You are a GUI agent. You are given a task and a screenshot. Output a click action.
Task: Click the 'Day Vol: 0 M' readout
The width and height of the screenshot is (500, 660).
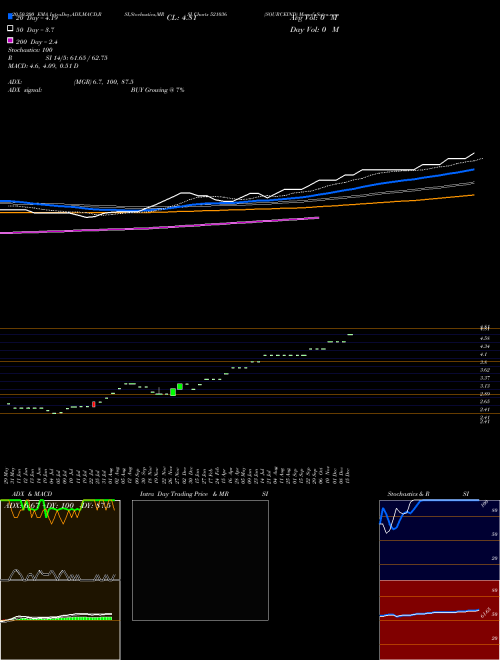[314, 30]
